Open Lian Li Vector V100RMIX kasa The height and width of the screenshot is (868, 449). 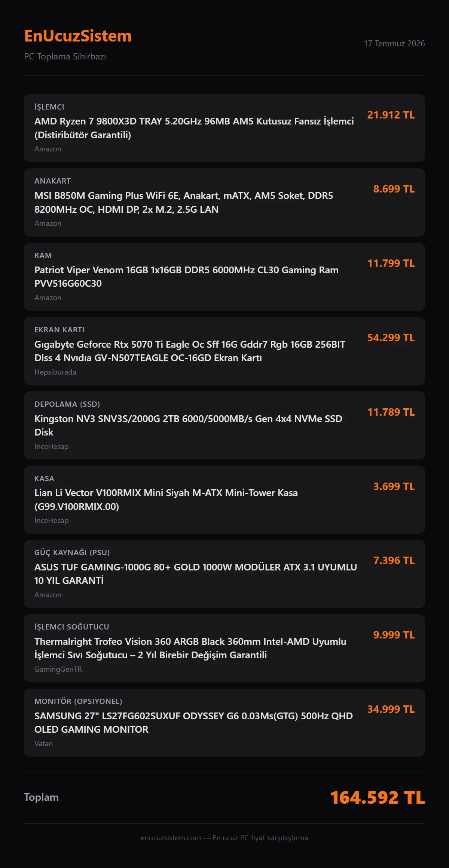tap(166, 499)
